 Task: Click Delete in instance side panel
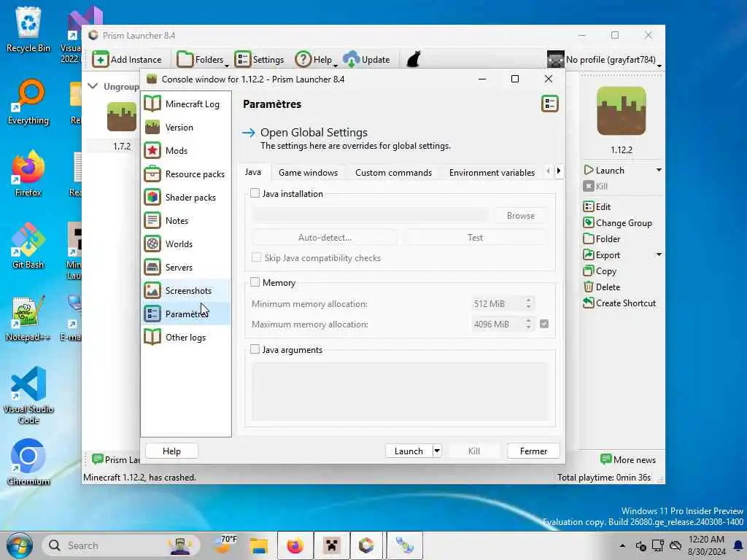602,287
